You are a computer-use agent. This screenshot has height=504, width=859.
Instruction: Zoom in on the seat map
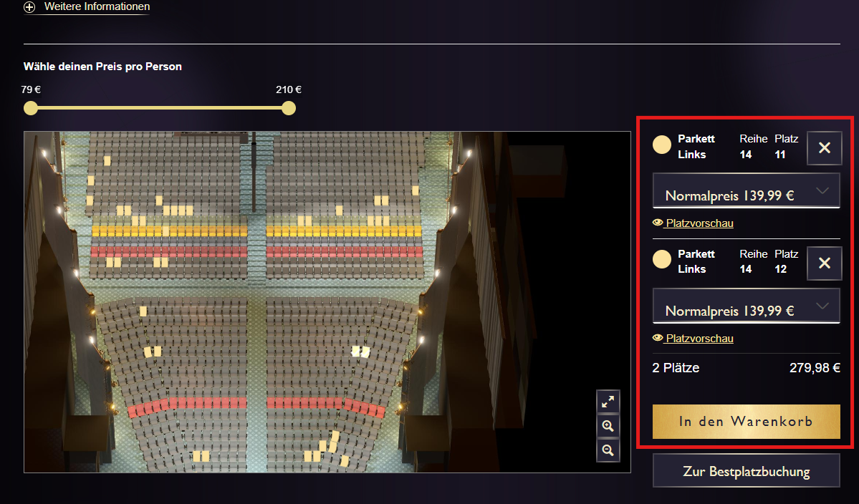click(x=608, y=426)
